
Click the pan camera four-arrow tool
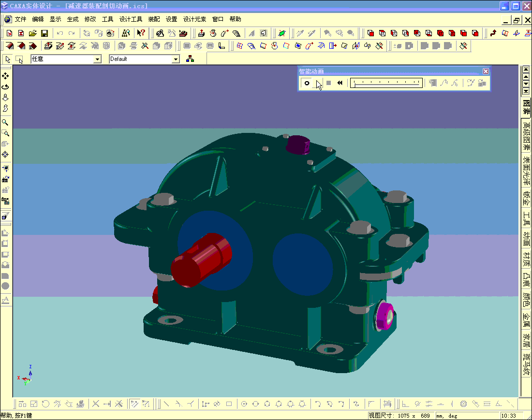tap(5, 76)
